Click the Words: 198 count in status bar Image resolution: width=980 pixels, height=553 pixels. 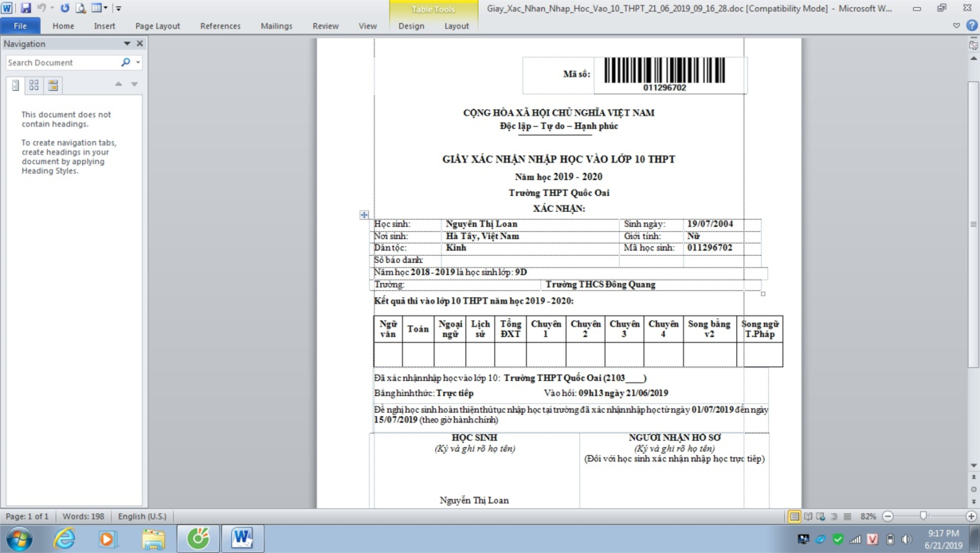tap(84, 516)
